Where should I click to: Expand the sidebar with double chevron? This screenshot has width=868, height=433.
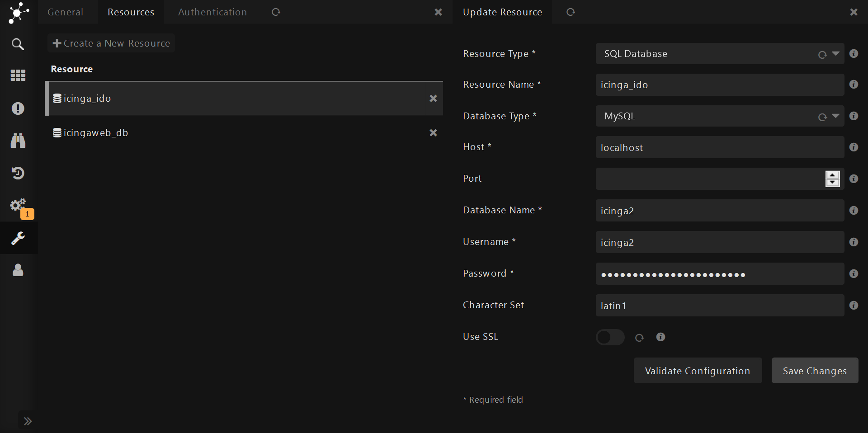pyautogui.click(x=28, y=421)
